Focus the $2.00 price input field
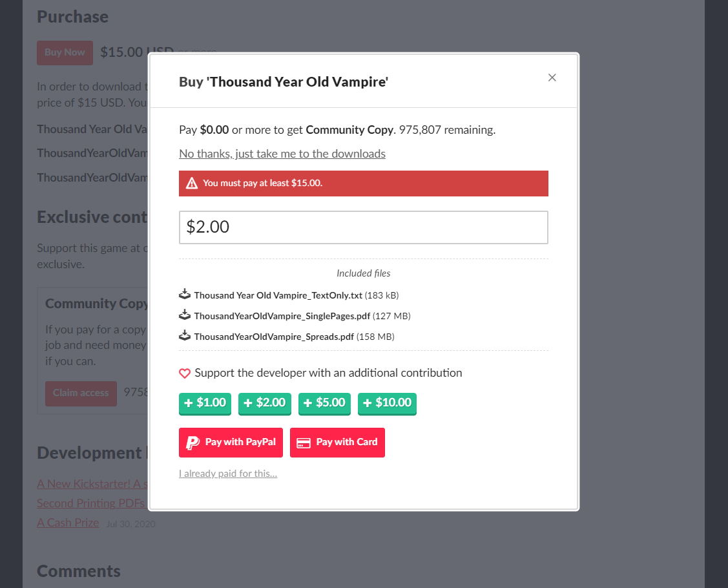The height and width of the screenshot is (588, 728). tap(364, 227)
